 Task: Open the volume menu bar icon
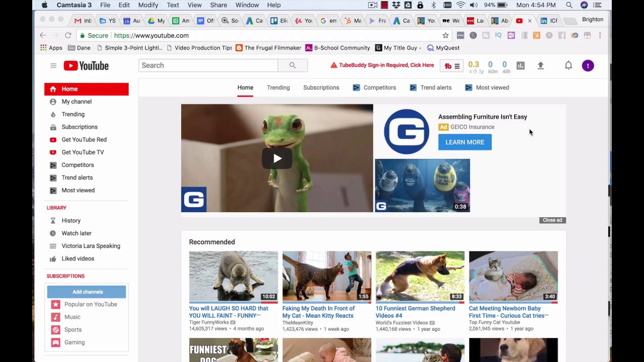click(x=473, y=5)
